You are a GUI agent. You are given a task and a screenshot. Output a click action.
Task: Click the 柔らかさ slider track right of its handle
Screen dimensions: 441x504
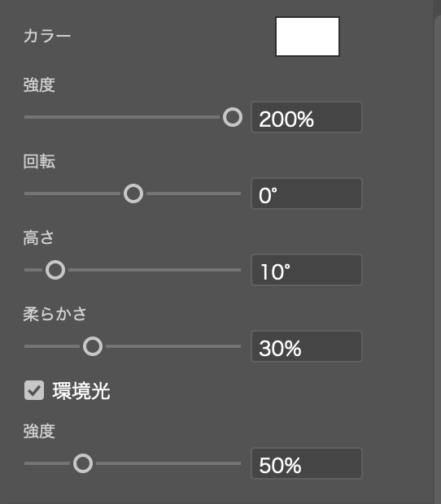(x=173, y=346)
